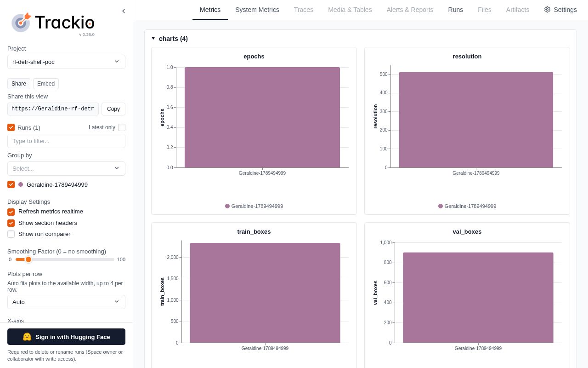Open the System Metrics tab
Screen dimensions: 588x368
coord(257,10)
